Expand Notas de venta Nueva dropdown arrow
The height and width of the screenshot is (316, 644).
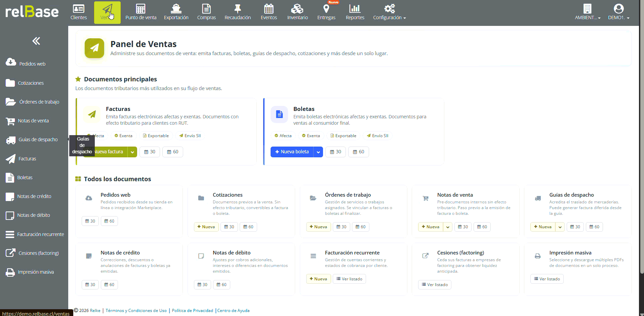(x=448, y=227)
